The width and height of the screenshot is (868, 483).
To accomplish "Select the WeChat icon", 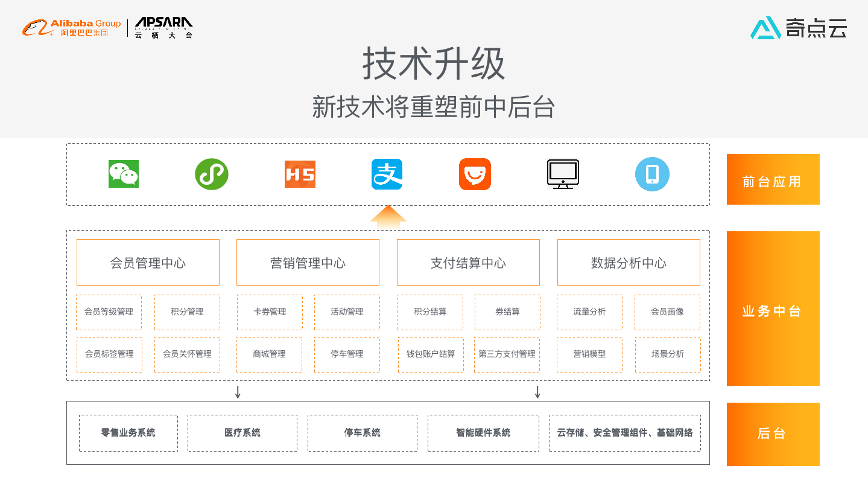I will (x=123, y=174).
